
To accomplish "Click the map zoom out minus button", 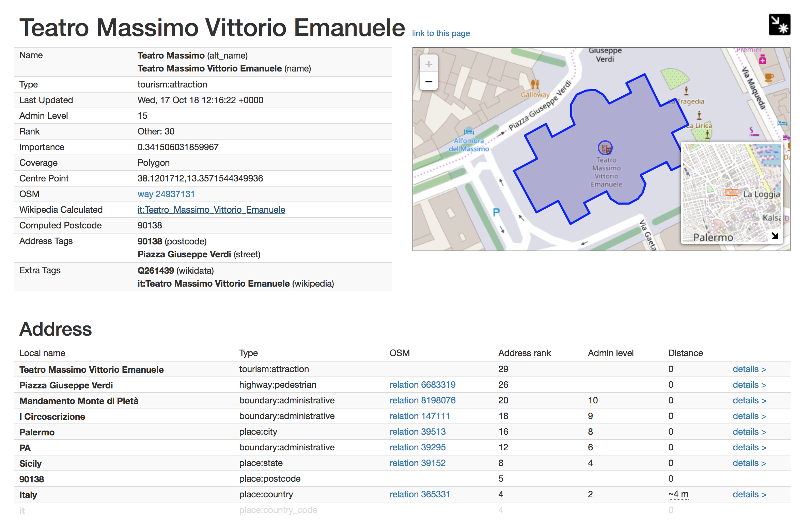I will click(428, 82).
